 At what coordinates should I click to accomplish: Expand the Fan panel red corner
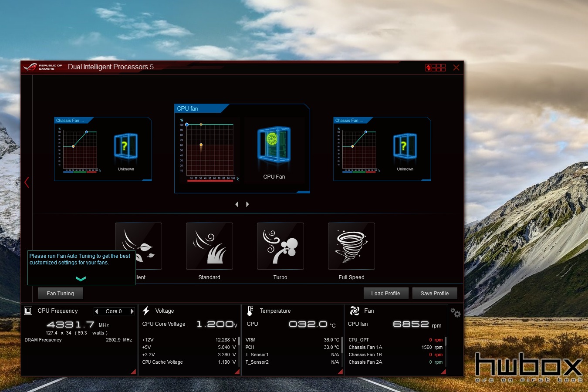pyautogui.click(x=443, y=372)
